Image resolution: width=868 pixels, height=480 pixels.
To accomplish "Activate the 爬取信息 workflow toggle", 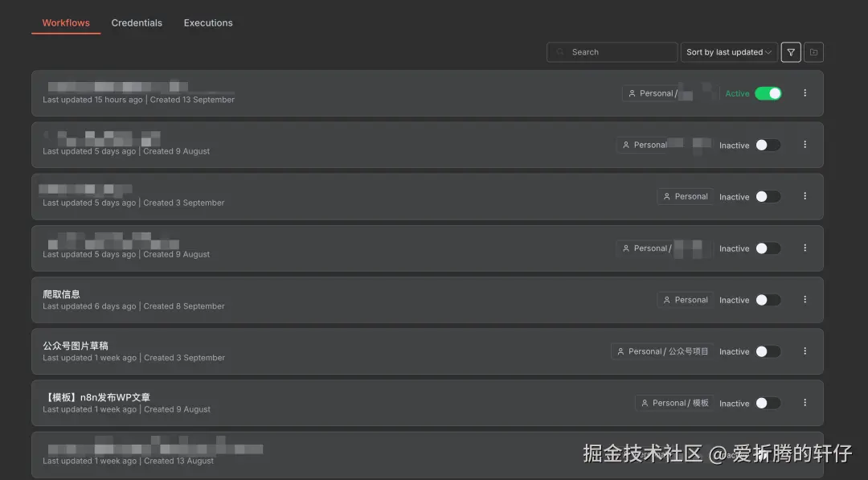I will 768,299.
